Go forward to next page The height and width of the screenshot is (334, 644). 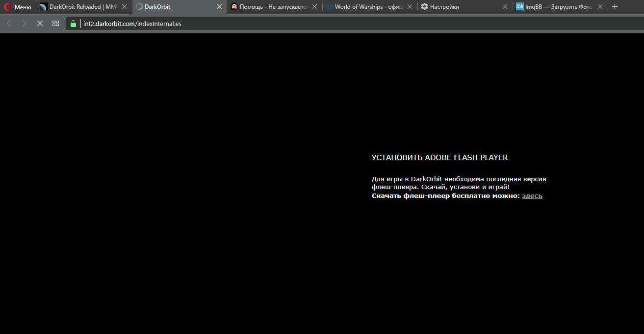(24, 24)
